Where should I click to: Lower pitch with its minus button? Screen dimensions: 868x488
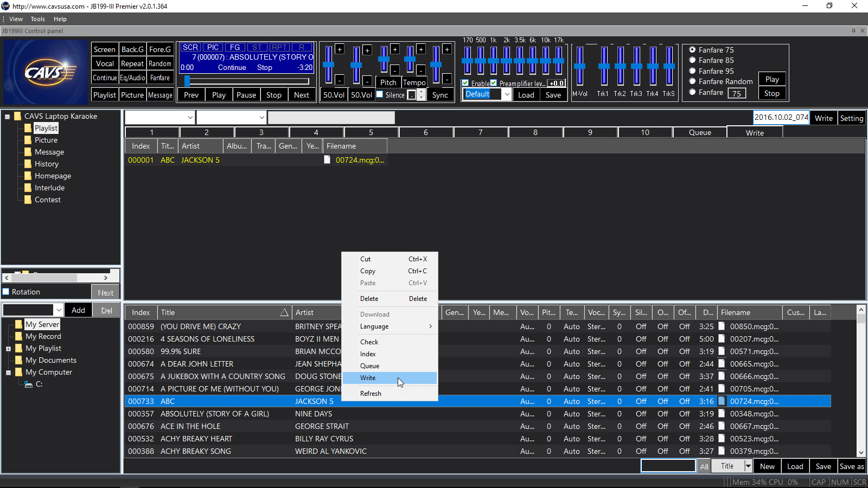pyautogui.click(x=395, y=70)
